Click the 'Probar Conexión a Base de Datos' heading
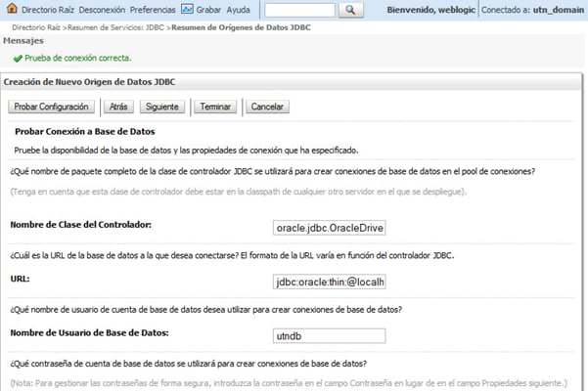This screenshot has height=391, width=588. click(85, 131)
